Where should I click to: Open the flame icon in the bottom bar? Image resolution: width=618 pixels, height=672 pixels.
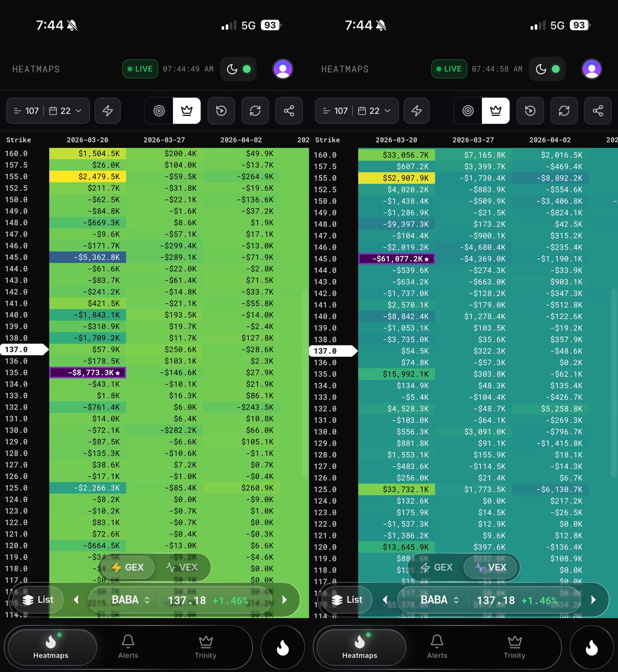click(283, 647)
